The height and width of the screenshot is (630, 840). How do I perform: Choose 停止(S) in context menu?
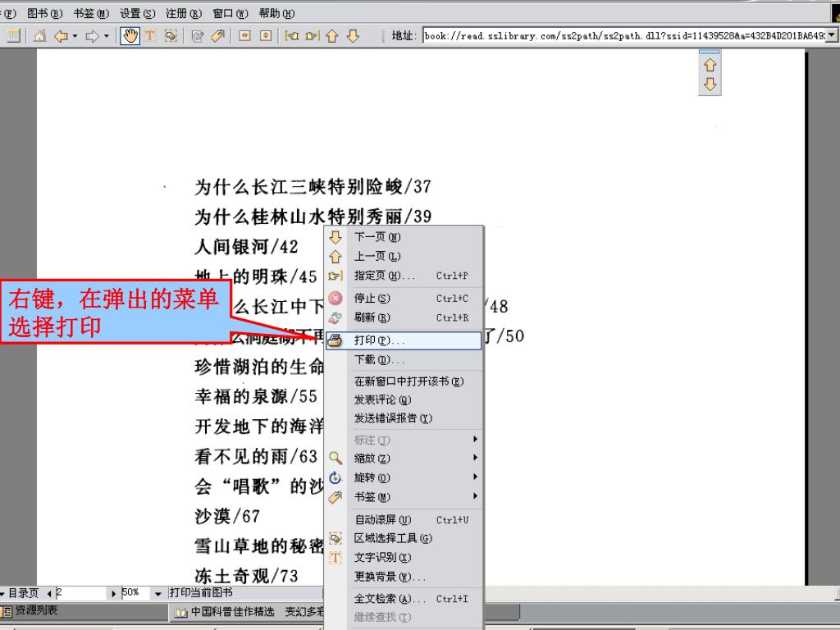[404, 298]
